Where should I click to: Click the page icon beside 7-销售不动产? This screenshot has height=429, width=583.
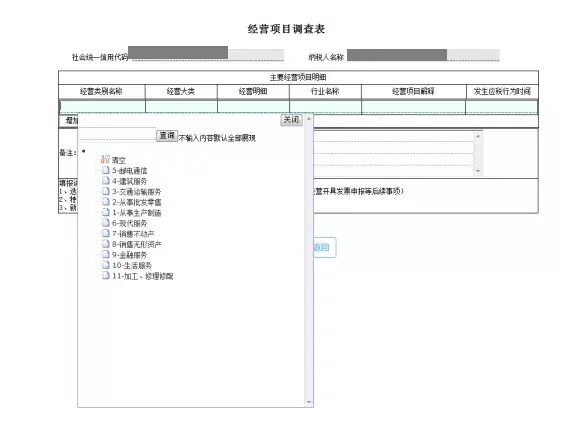coord(106,233)
